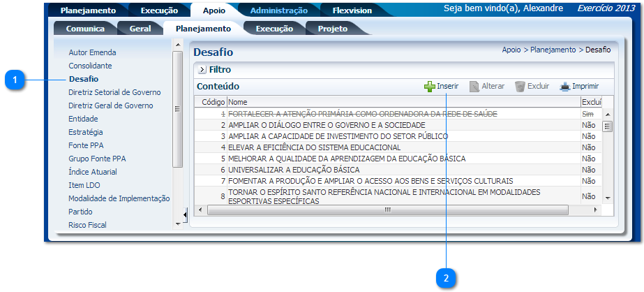
Task: Select row FOMENTAR A PRODUÇÃO E AMPLIAR O ACESSO
Action: (398, 180)
